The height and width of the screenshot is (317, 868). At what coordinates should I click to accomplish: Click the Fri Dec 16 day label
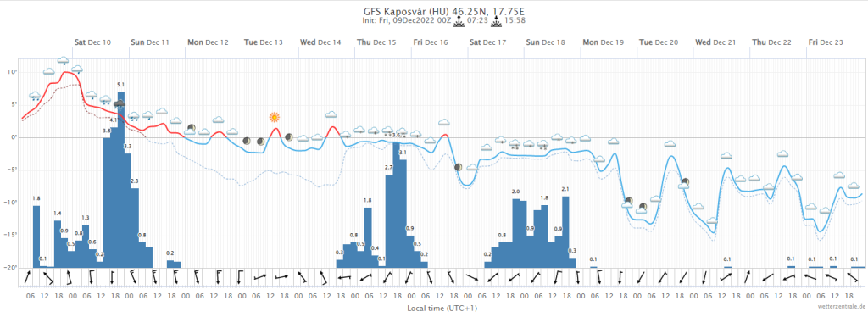coord(431,42)
